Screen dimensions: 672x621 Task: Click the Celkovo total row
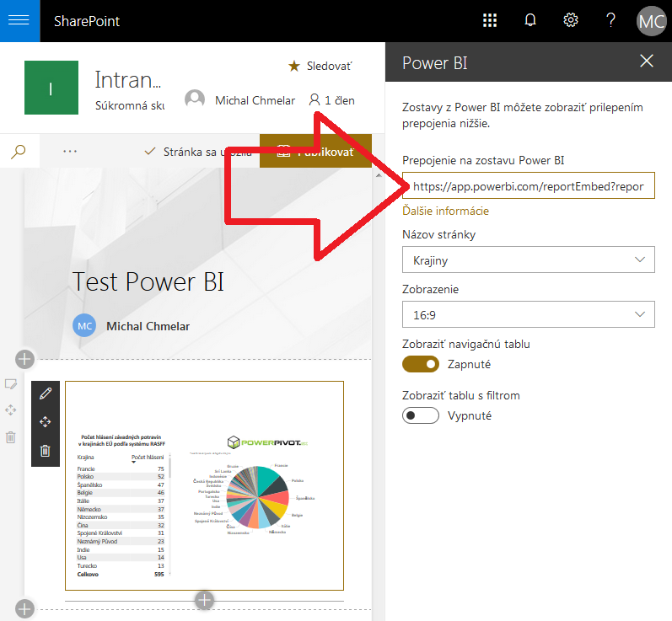pos(121,575)
